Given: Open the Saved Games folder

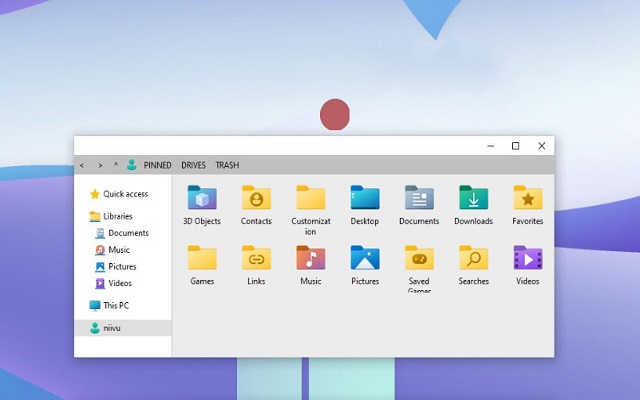Looking at the screenshot, I should 419,268.
